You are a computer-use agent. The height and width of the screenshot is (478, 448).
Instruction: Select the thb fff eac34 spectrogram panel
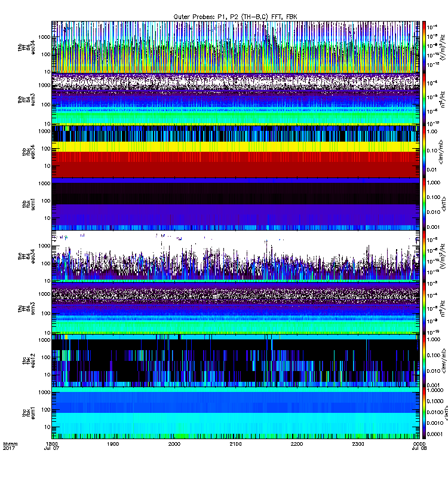coord(235,47)
